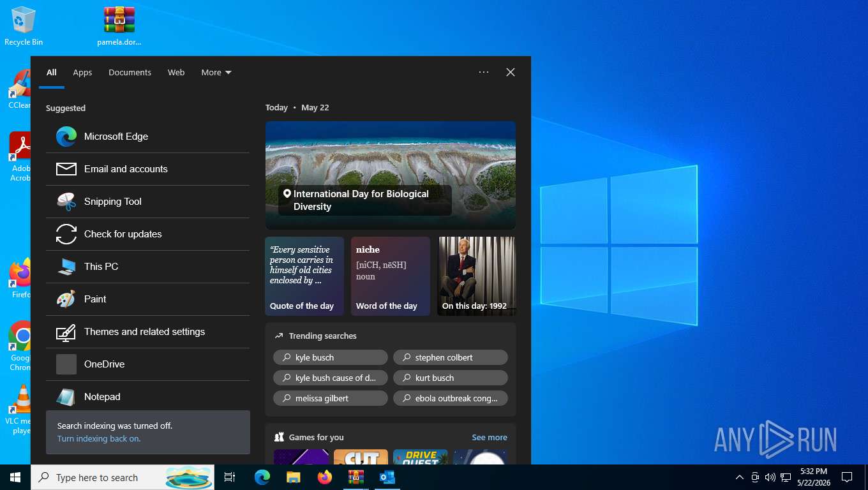Image resolution: width=868 pixels, height=490 pixels.
Task: Open Firefox from the taskbar
Action: (x=325, y=477)
